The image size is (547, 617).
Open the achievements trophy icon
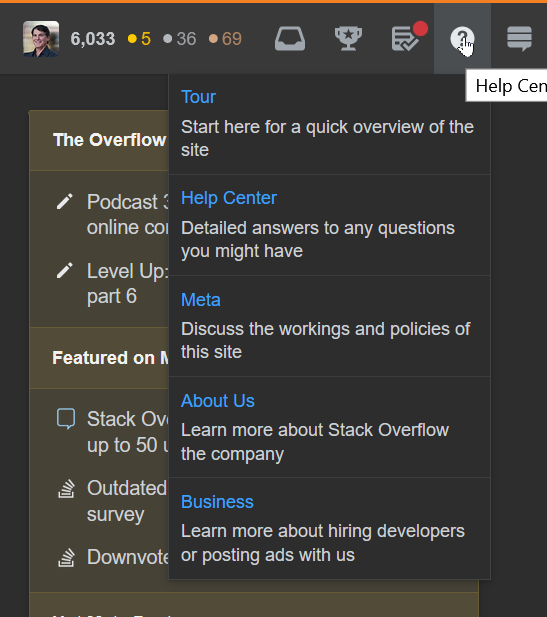[348, 39]
